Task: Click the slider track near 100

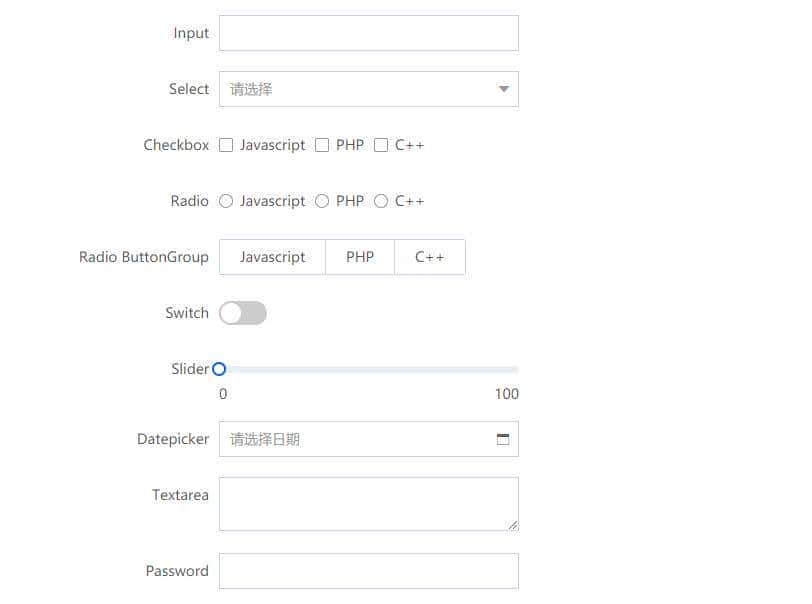Action: pos(510,368)
